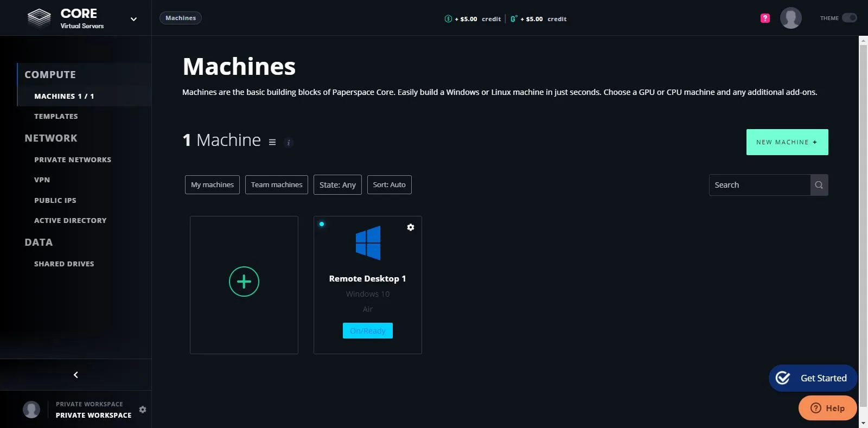Open the user avatar menu in the header

[790, 18]
